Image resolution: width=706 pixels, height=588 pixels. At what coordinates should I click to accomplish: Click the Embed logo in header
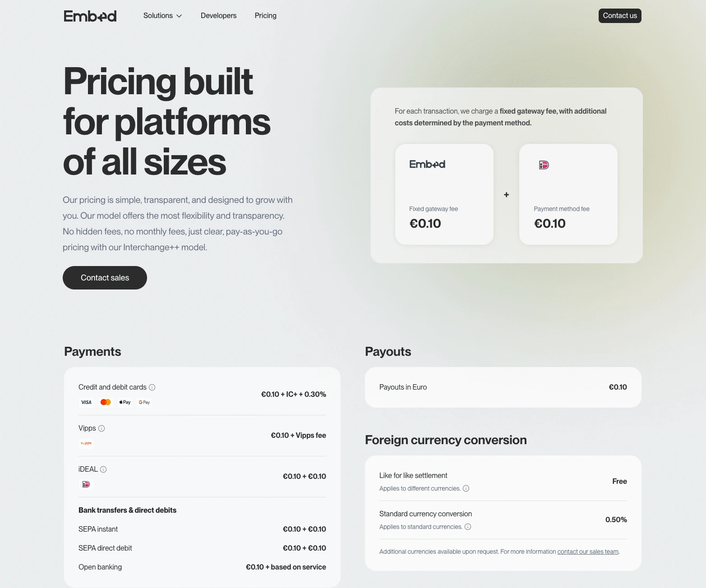(90, 16)
